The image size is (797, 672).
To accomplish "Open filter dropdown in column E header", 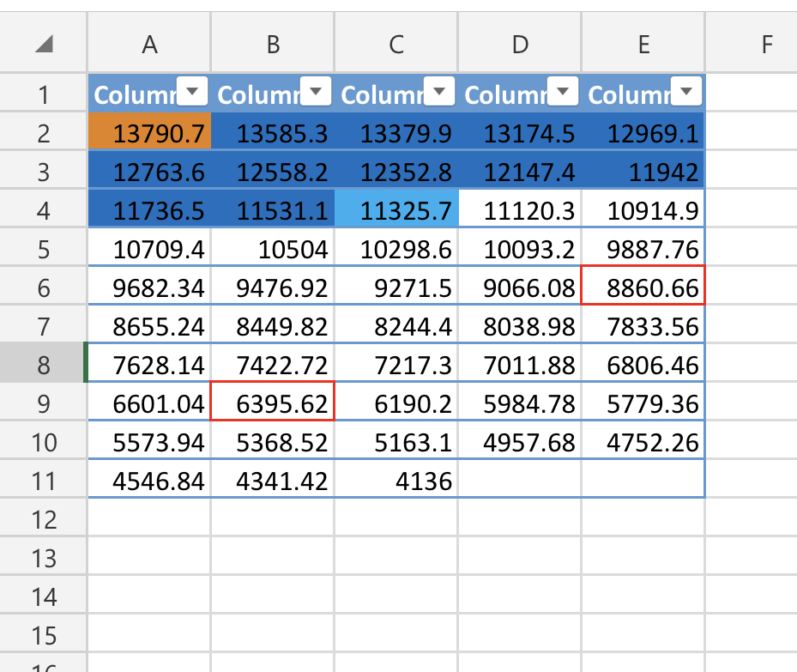I will (686, 91).
